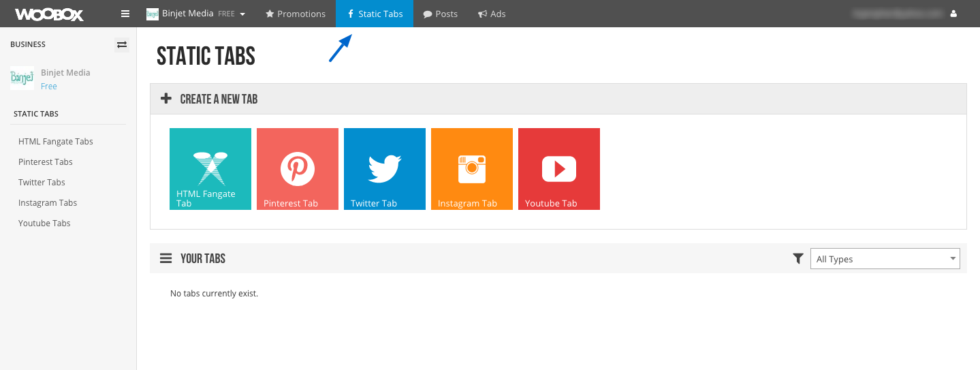Create an HTML Fangate Tab tile

click(210, 169)
